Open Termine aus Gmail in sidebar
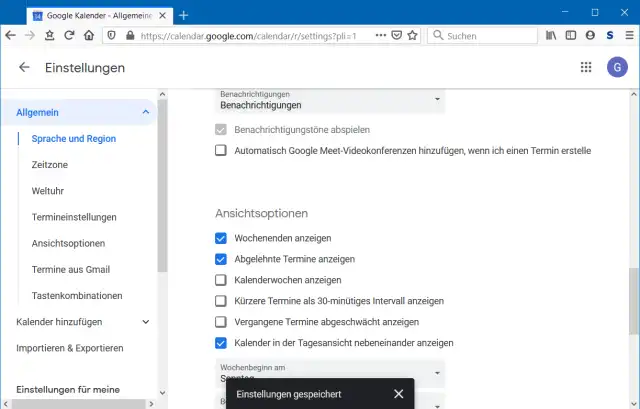Viewport: 640px width, 409px height. point(71,269)
